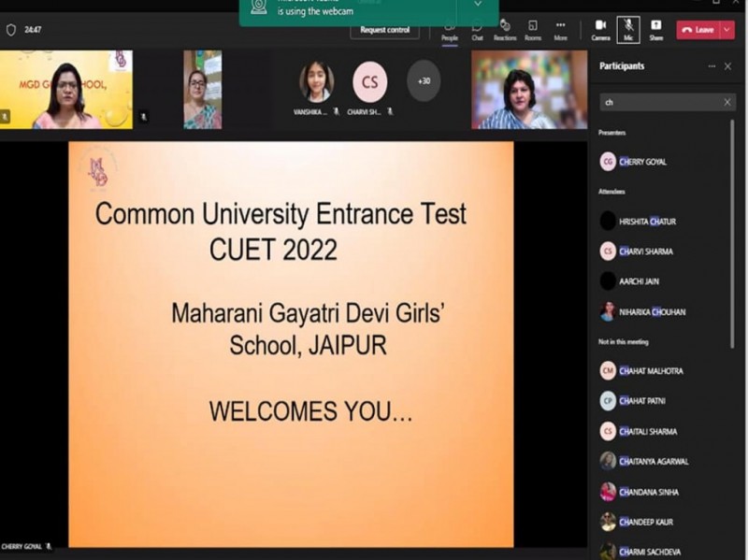The image size is (748, 560).
Task: Select the CS Charvi Sharma avatar tile
Action: coord(369,82)
